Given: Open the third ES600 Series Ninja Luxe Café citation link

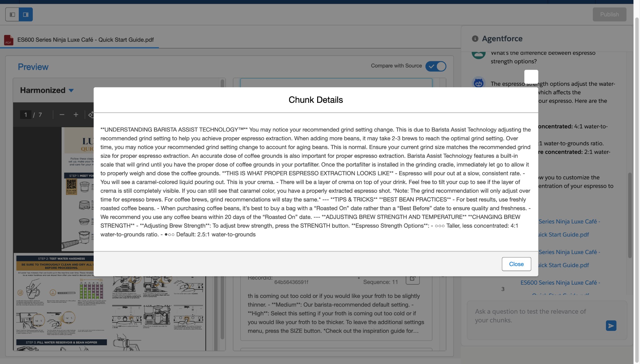Looking at the screenshot, I should coord(560,282).
